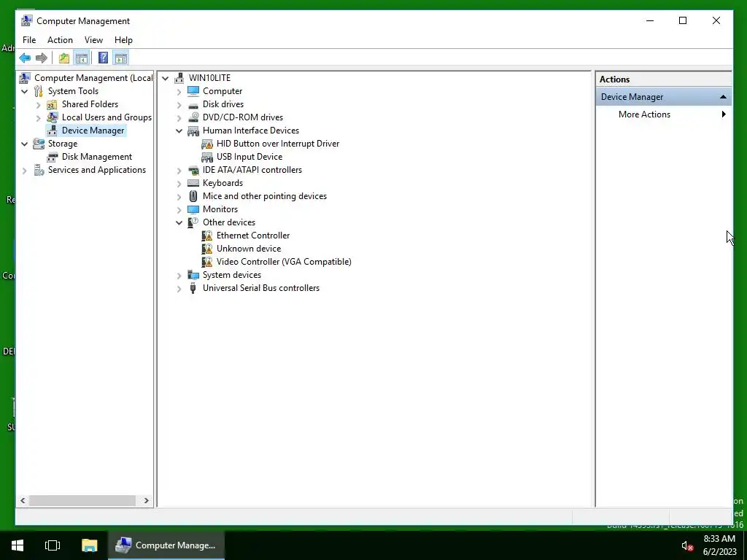Click the muted volume tray icon
This screenshot has height=560, width=747.
(x=686, y=545)
